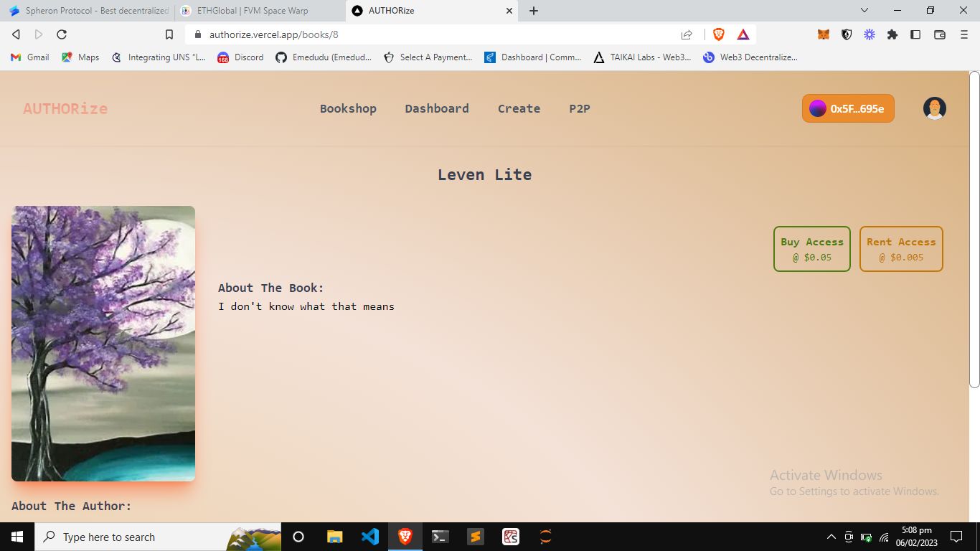980x551 pixels.
Task: Click the user profile avatar
Action: [x=934, y=108]
